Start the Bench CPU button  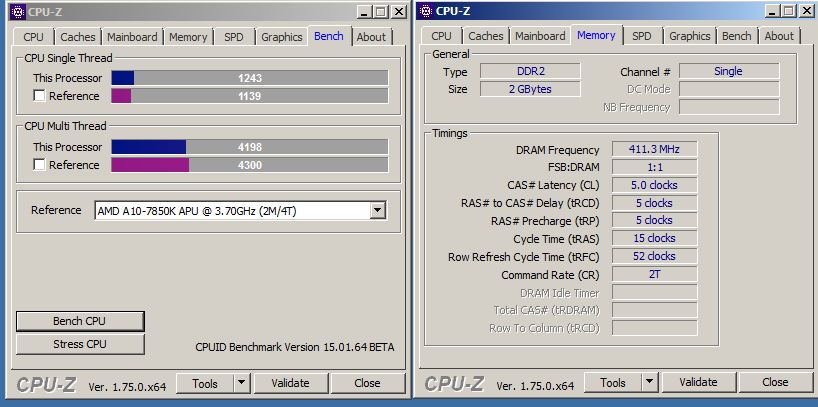coord(80,321)
